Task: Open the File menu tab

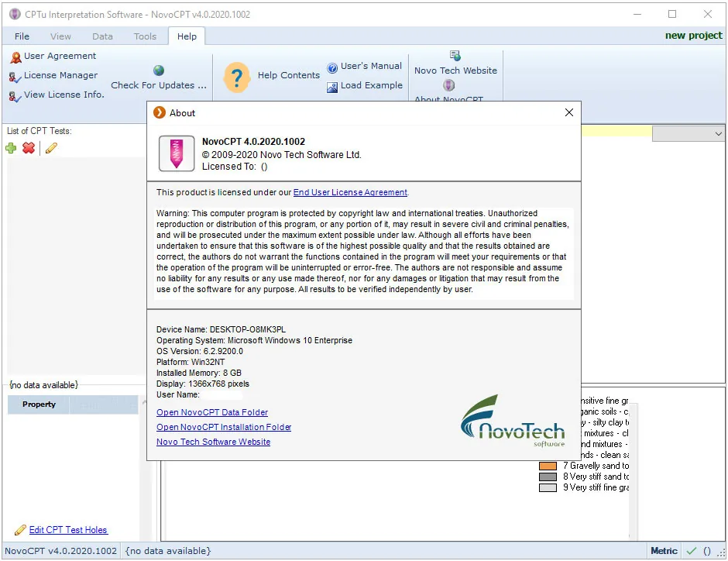Action: point(22,36)
